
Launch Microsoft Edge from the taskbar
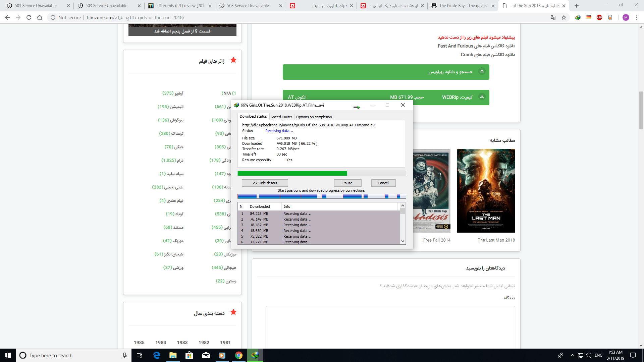(x=157, y=355)
